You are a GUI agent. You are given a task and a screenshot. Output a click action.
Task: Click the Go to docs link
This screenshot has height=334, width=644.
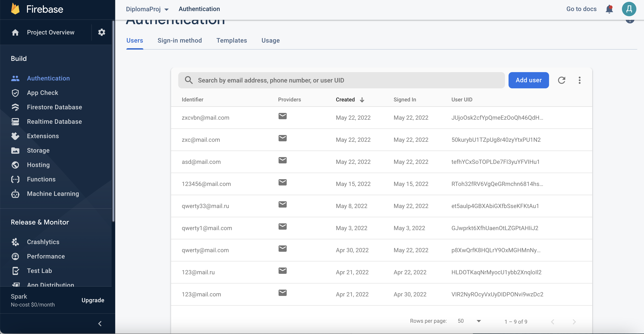pos(581,9)
